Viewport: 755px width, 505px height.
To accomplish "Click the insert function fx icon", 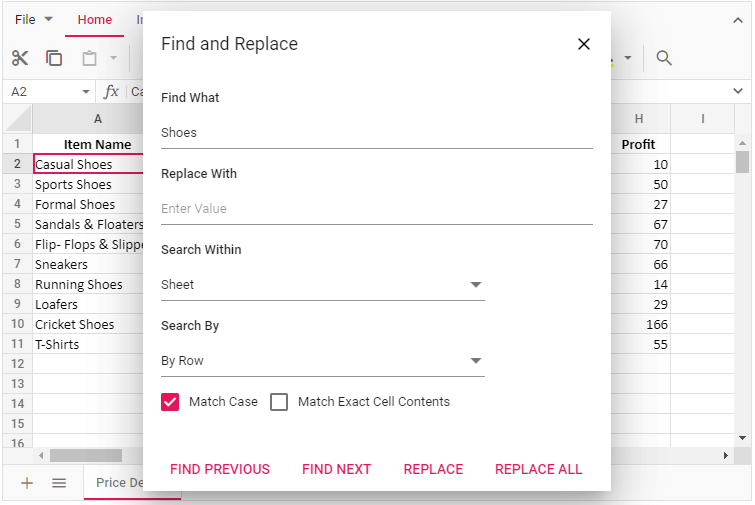I will [111, 92].
